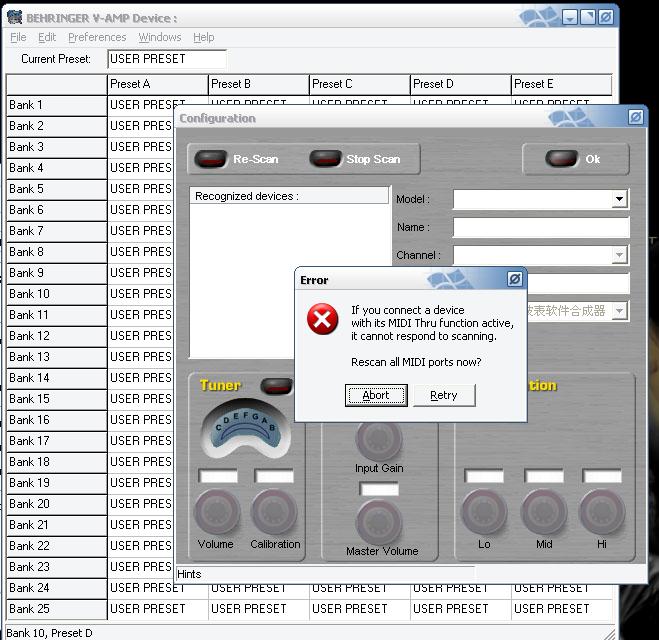Click the Input Gain knob
This screenshot has height=640, width=659.
pos(379,440)
